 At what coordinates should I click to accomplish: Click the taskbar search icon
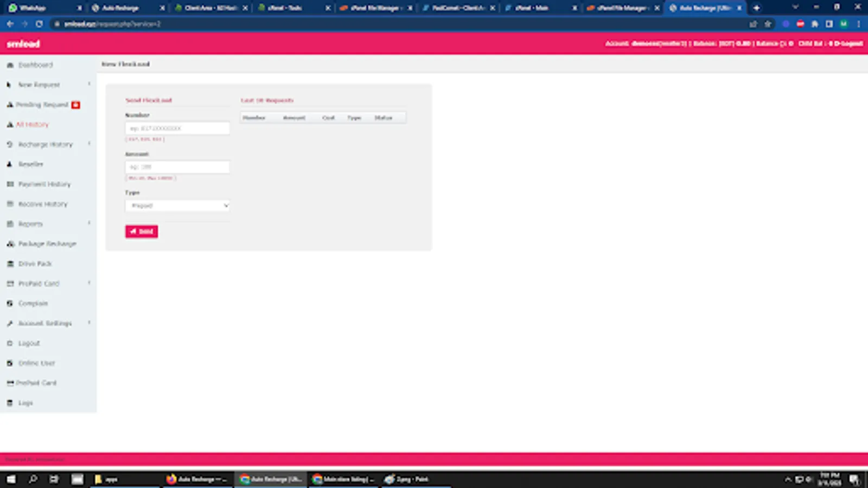click(x=33, y=479)
